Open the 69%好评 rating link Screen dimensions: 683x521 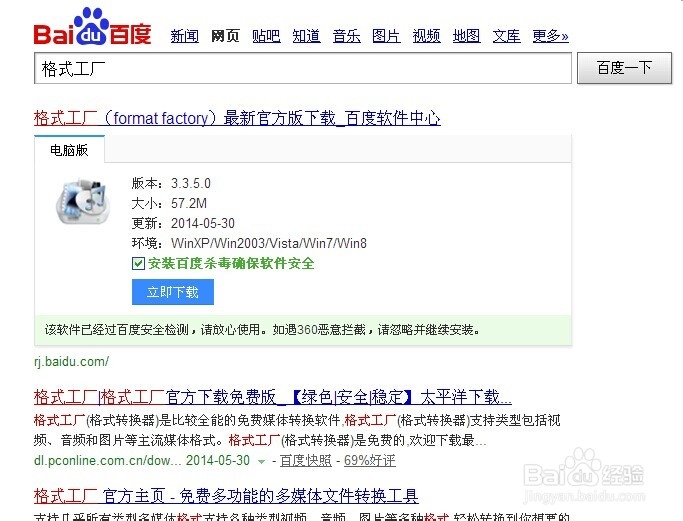[370, 460]
